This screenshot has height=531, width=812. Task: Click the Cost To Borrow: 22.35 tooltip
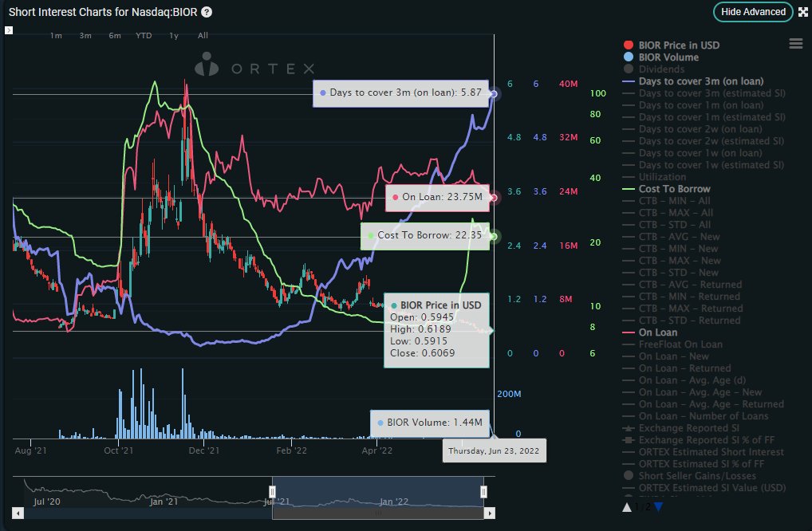(x=424, y=235)
